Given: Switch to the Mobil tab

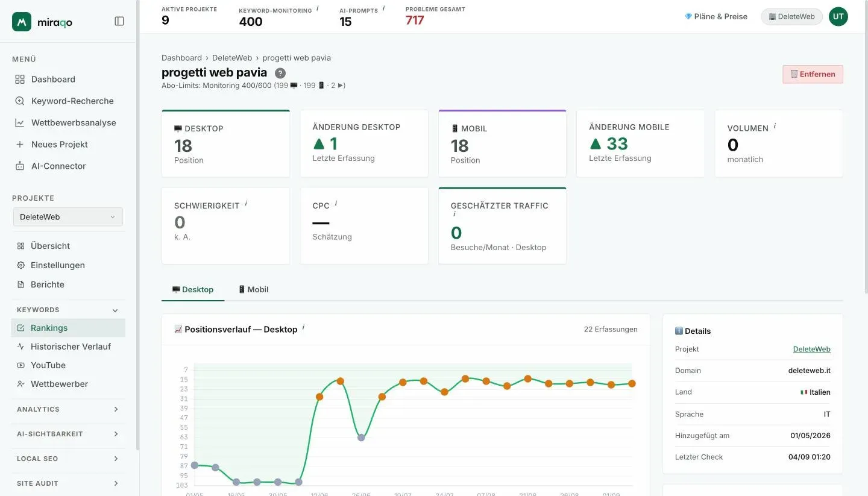Looking at the screenshot, I should tap(253, 290).
